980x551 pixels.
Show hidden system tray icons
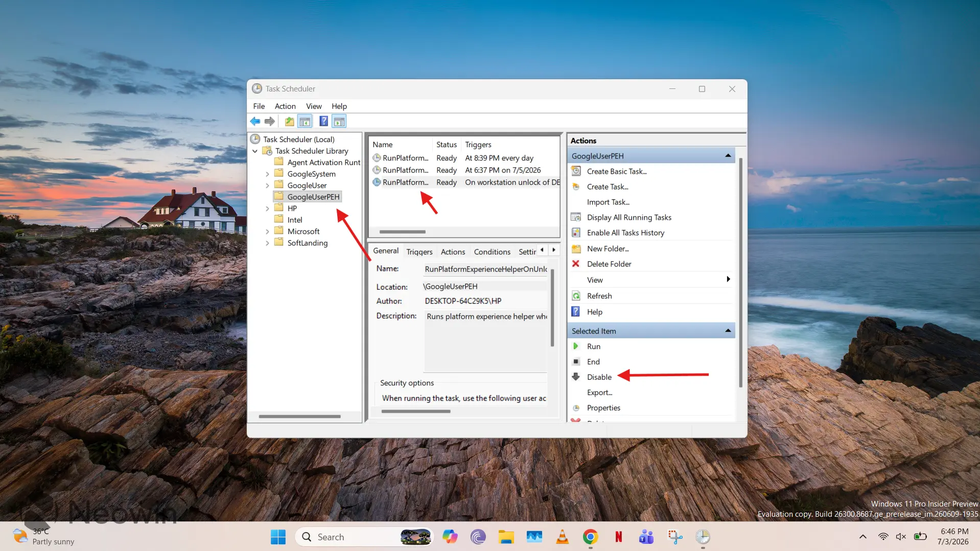(x=862, y=537)
